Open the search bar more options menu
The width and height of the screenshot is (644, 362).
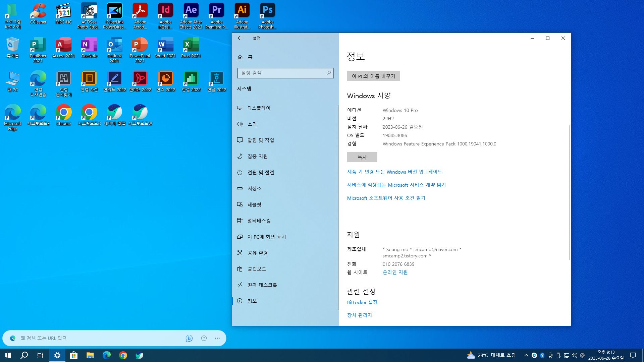[217, 338]
